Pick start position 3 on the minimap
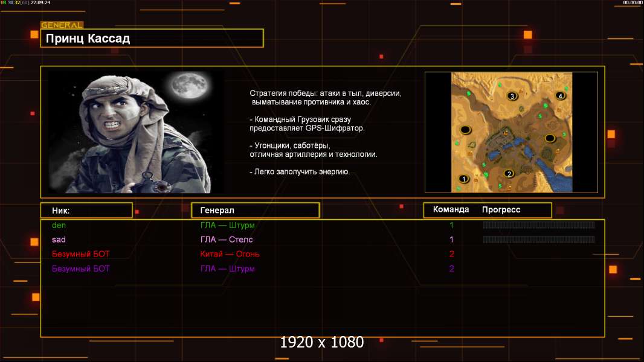Image resolution: width=644 pixels, height=362 pixels. (512, 96)
